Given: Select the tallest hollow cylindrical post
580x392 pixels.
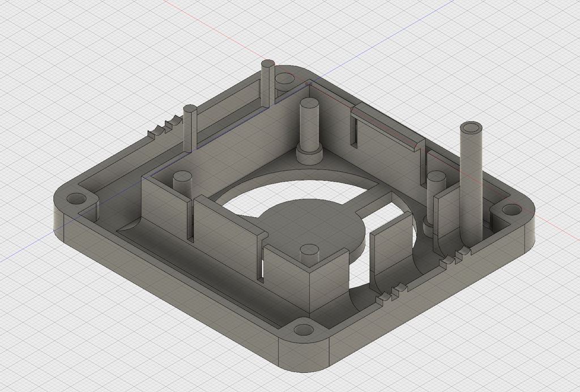Looking at the screenshot, I should [x=471, y=185].
